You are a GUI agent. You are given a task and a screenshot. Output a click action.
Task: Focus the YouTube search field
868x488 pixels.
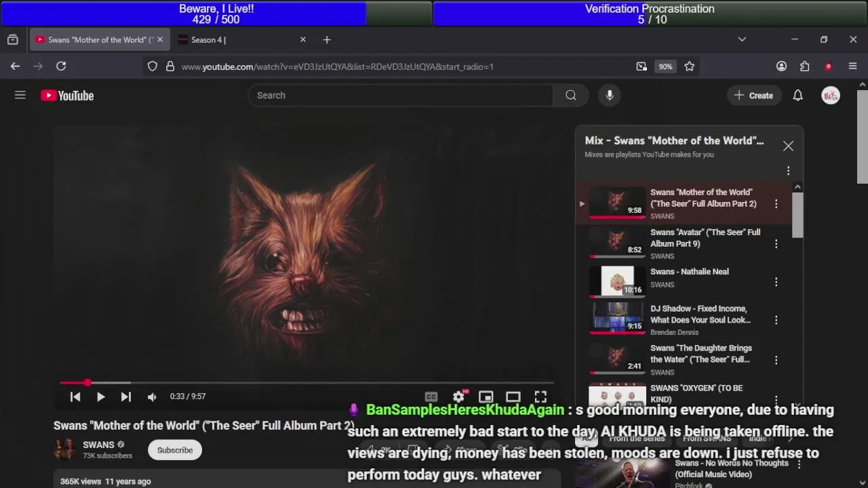click(x=400, y=96)
